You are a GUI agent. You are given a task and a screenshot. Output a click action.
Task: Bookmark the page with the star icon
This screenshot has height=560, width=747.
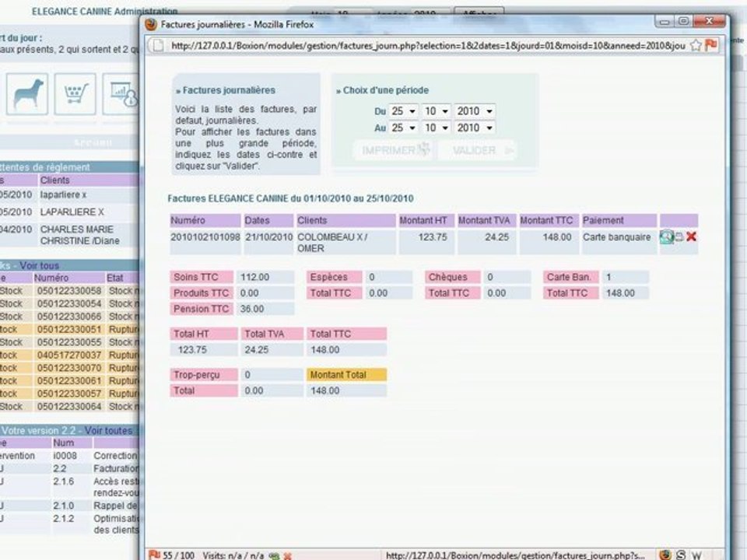[x=696, y=45]
